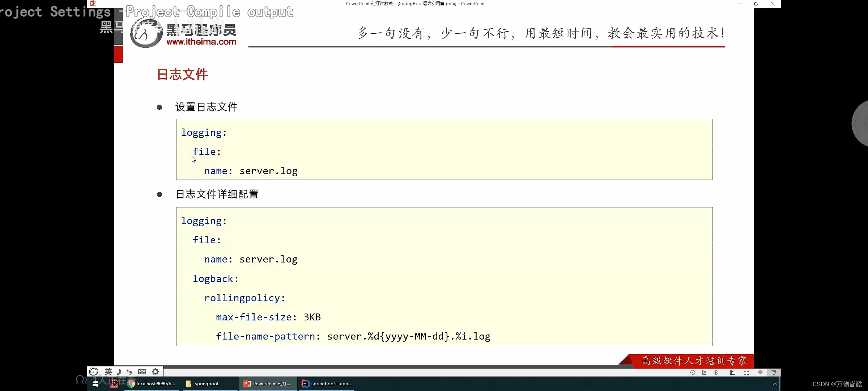Minimize the PowerPoint window

[740, 4]
